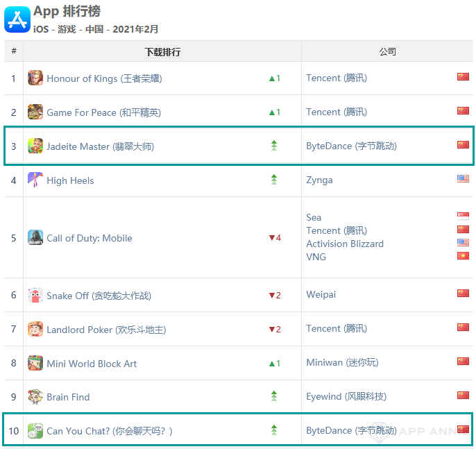Open Jadeite Master game icon
The image size is (476, 449).
coord(35,146)
